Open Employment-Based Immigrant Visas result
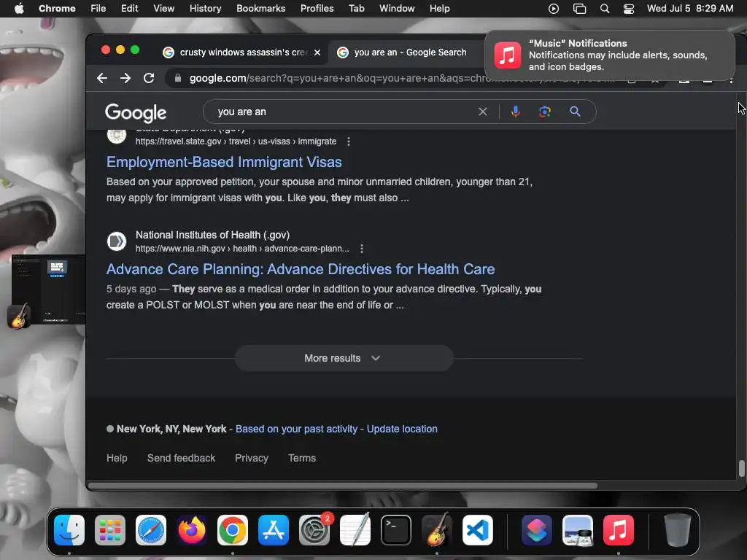 224,162
